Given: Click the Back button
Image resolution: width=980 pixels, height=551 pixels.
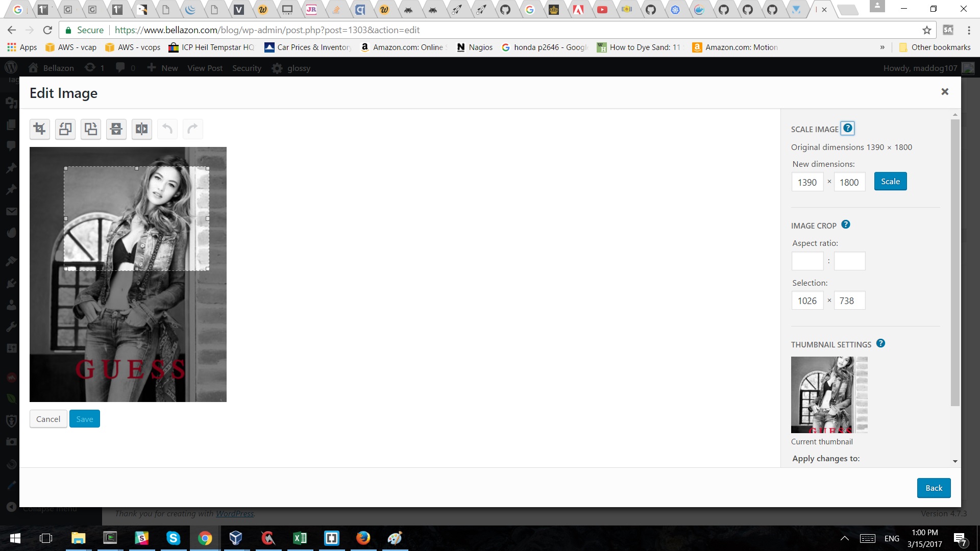Looking at the screenshot, I should point(934,488).
